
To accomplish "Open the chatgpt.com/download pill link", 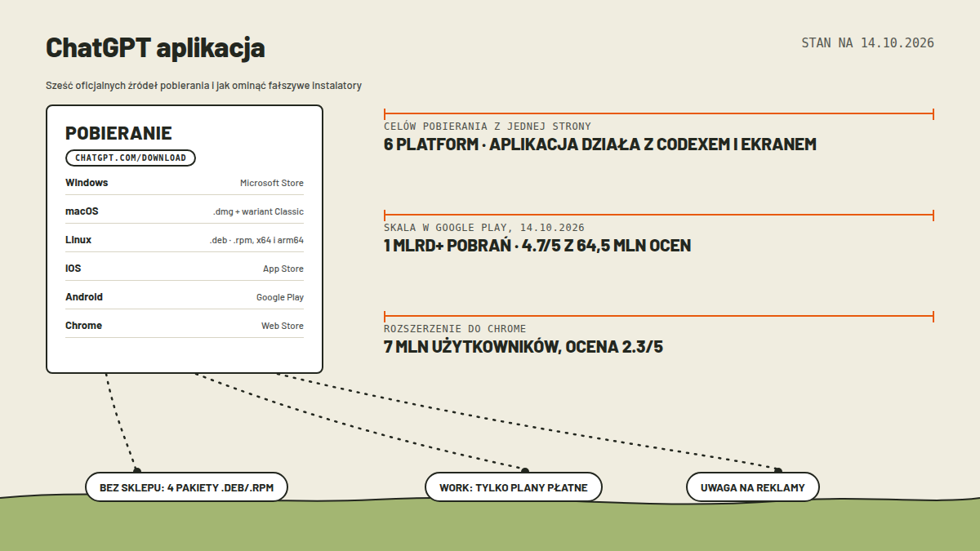I will [131, 158].
